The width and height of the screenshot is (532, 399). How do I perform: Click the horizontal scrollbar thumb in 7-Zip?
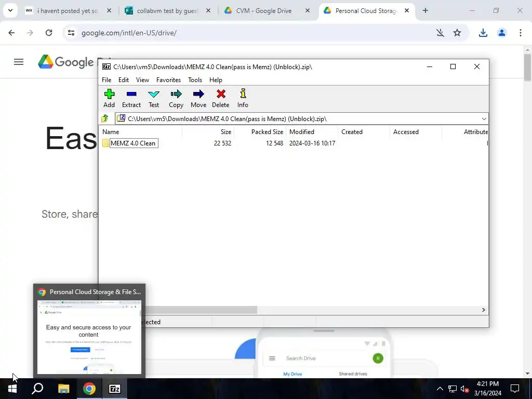pyautogui.click(x=201, y=310)
